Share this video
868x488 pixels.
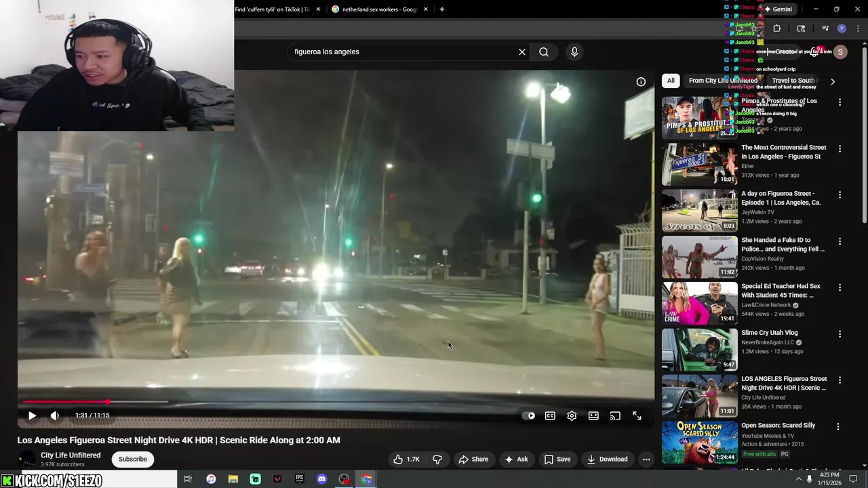coord(473,459)
